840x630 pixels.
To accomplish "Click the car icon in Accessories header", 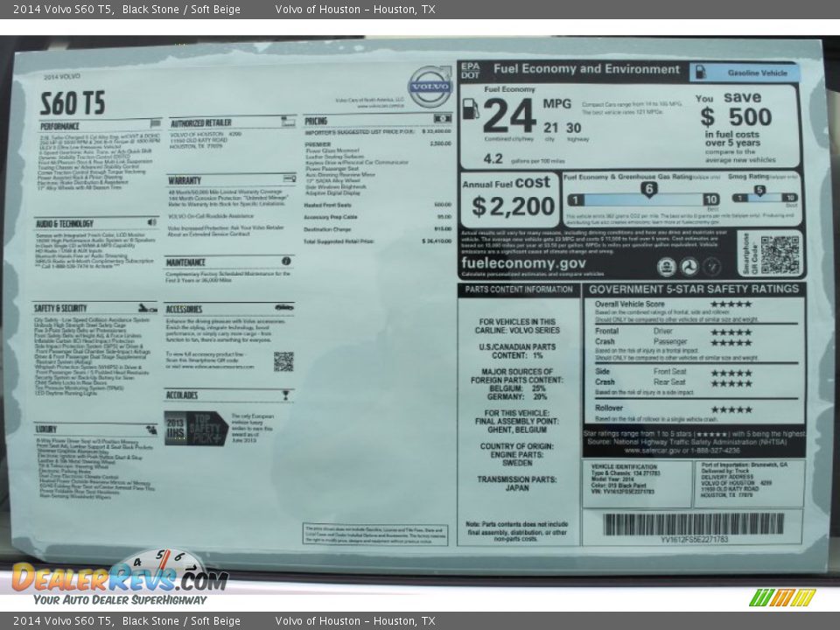I will (x=283, y=308).
